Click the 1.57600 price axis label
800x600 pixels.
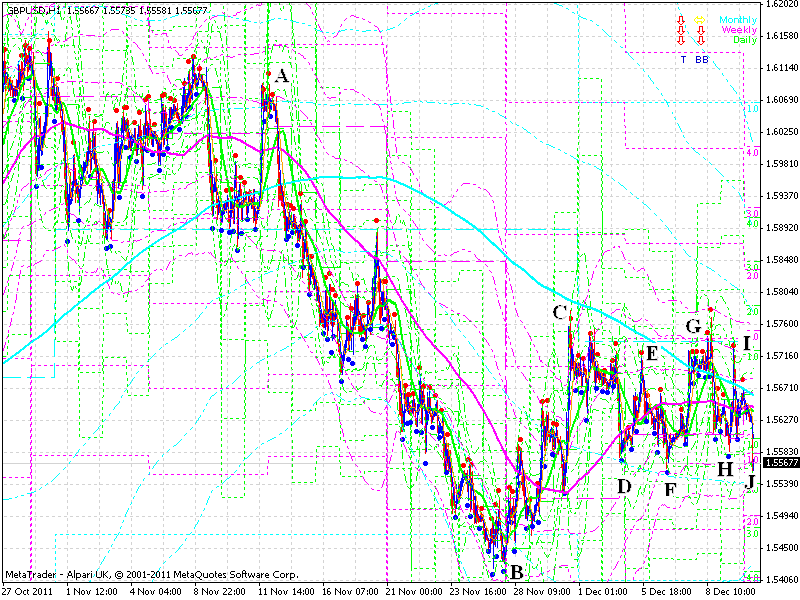pyautogui.click(x=782, y=324)
